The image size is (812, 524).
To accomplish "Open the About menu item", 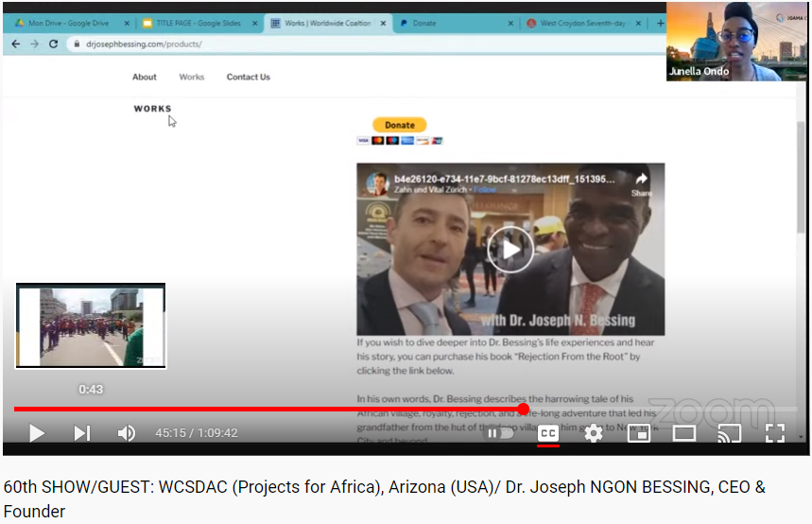I will (144, 78).
